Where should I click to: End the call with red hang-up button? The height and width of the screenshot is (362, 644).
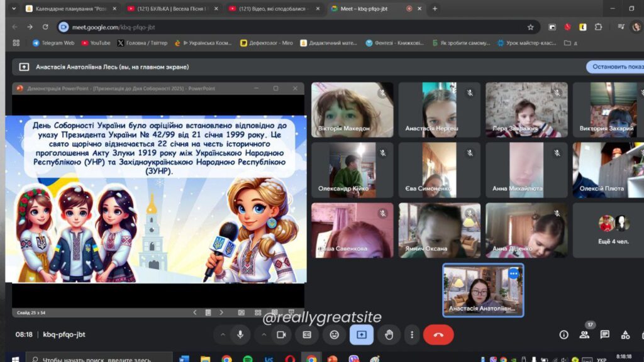(438, 335)
